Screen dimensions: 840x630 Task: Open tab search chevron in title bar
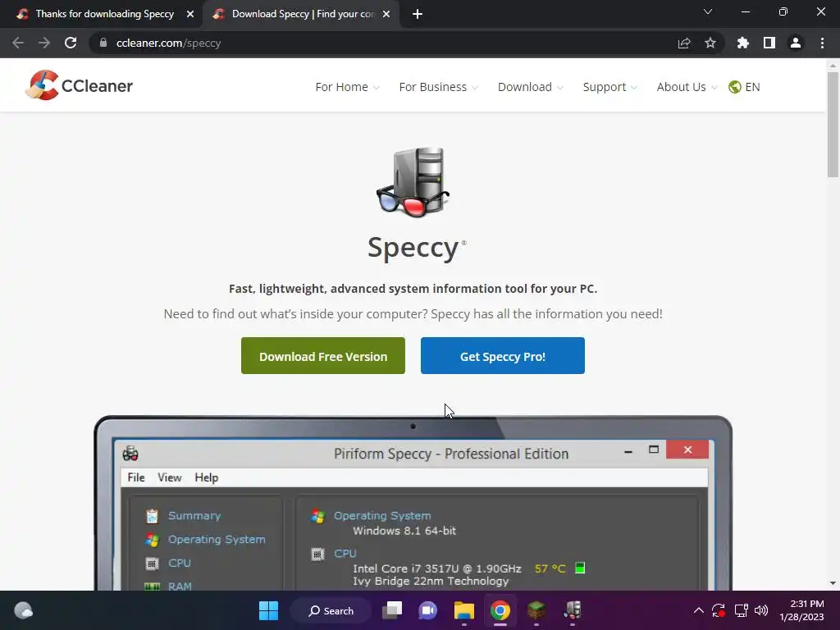pyautogui.click(x=708, y=11)
